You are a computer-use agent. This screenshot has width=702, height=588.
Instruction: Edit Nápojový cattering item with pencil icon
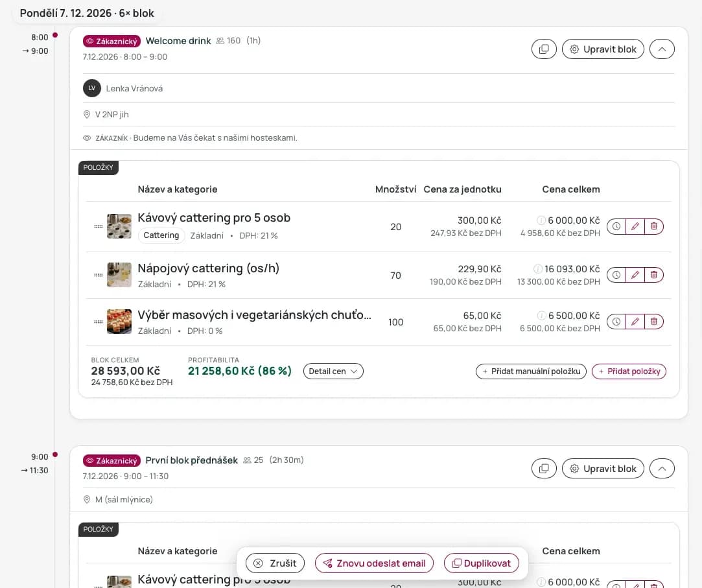pyautogui.click(x=635, y=275)
